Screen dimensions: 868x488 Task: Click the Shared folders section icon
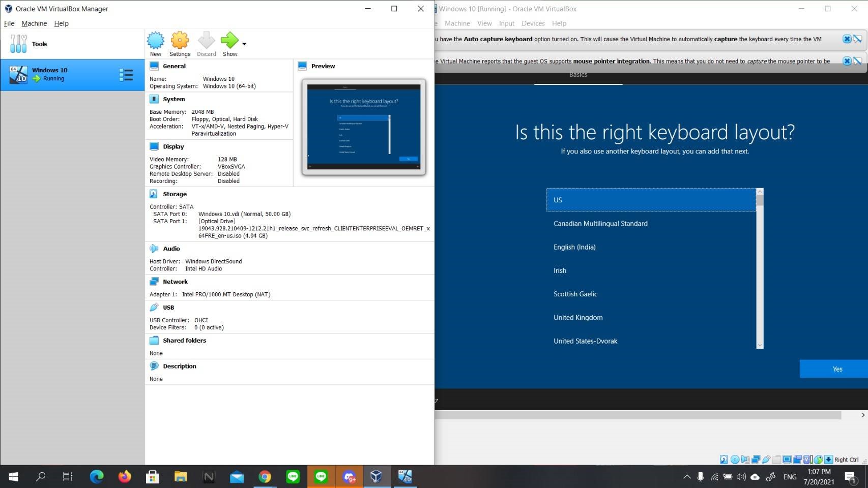click(x=154, y=341)
